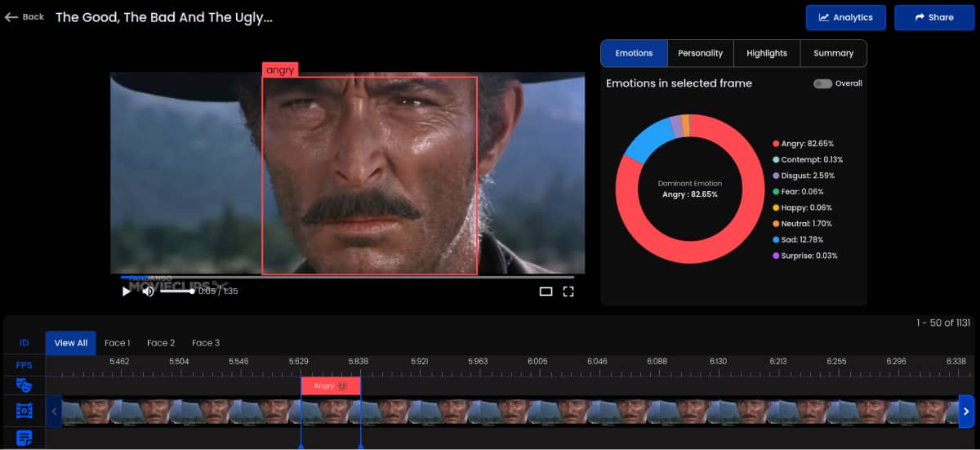Jump to timeline timestamp 5:462
The width and height of the screenshot is (980, 450).
point(119,361)
